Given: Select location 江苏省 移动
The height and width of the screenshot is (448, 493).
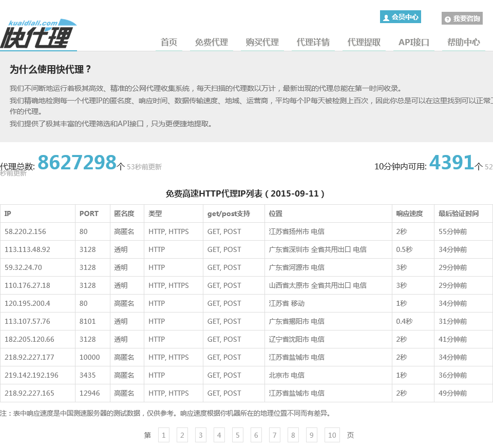Looking at the screenshot, I should (287, 303).
